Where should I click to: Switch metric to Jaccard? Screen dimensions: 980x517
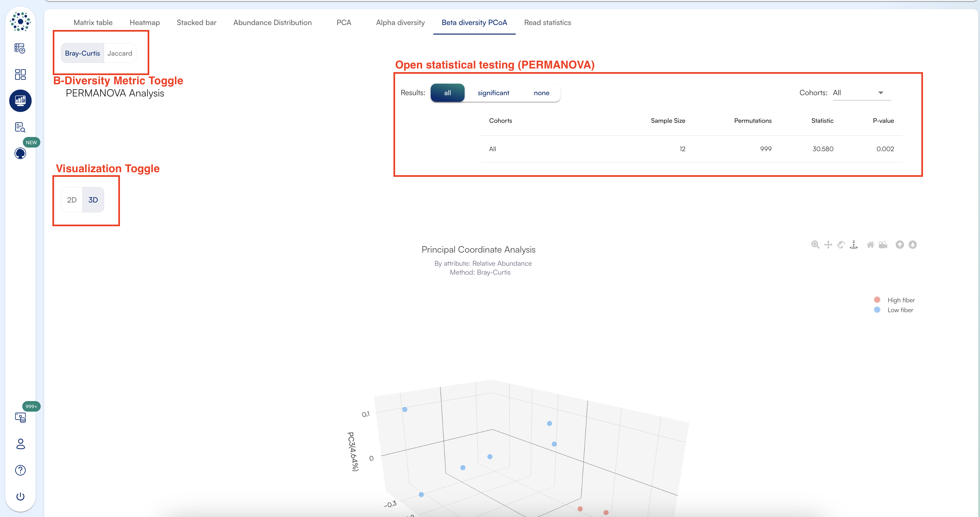tap(120, 53)
